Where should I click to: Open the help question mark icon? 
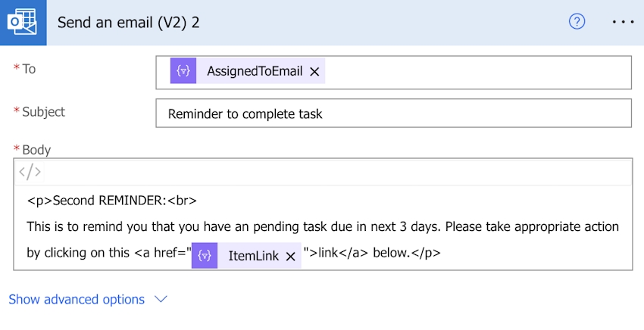[577, 22]
